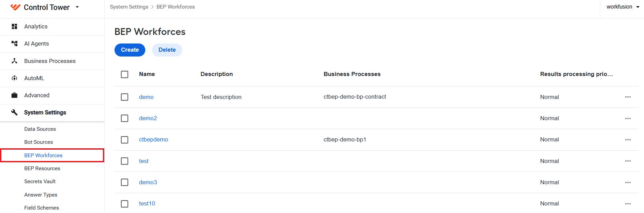Image resolution: width=644 pixels, height=213 pixels.
Task: Open the workfusion user dropdown
Action: 623,7
